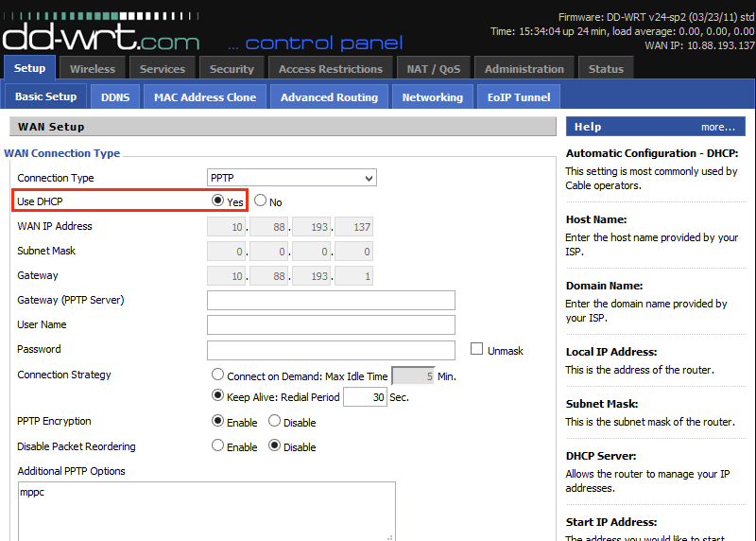The image size is (756, 541).
Task: Click the Help more... link
Action: (717, 127)
